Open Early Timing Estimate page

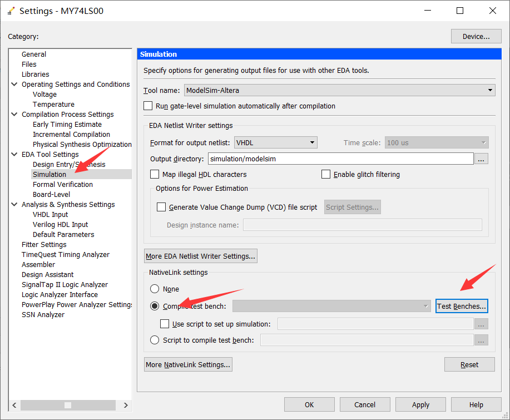[67, 124]
